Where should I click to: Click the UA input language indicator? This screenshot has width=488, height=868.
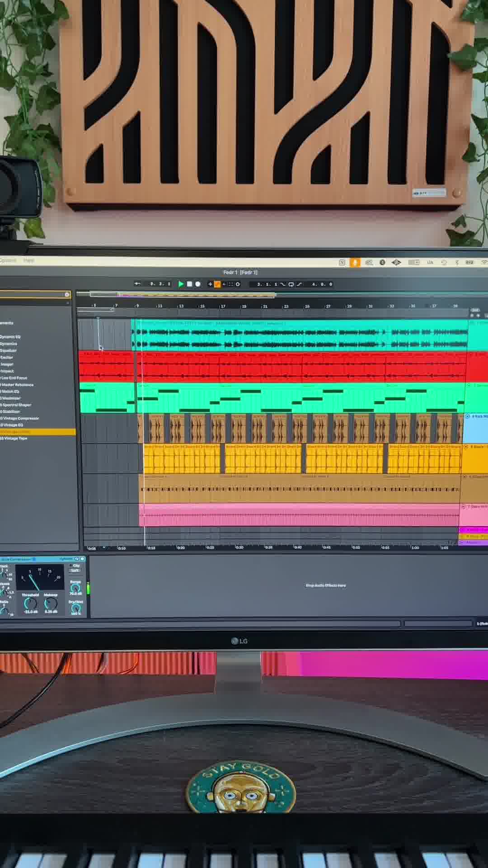pos(430,262)
